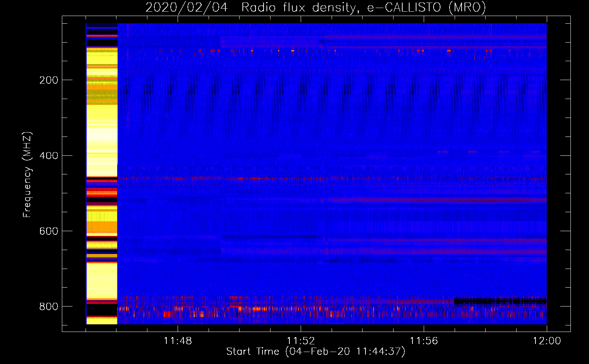Click the '11:56' time tick label

tap(424, 341)
